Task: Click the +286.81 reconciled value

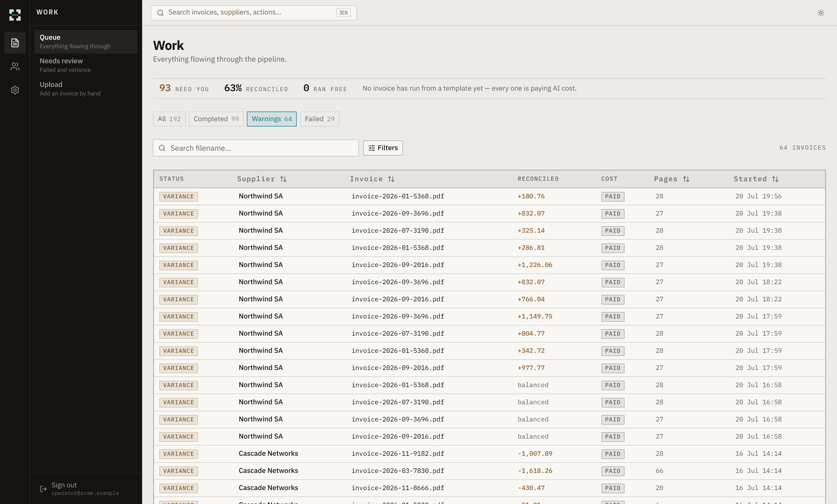Action: (531, 248)
